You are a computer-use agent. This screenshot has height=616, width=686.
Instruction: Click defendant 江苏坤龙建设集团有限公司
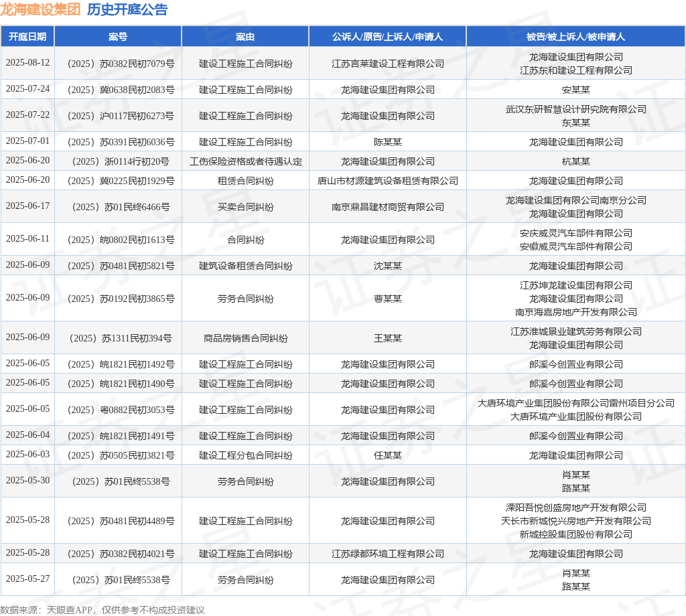tap(575, 285)
